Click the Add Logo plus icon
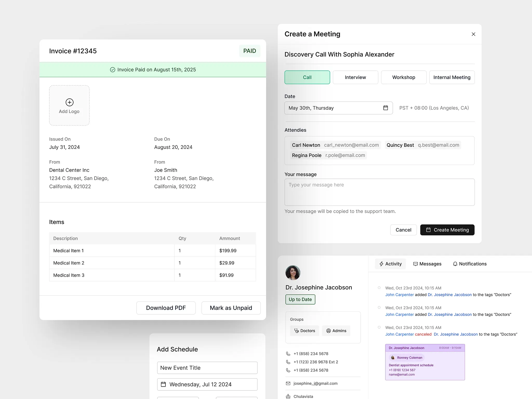The width and height of the screenshot is (532, 399). 69,102
